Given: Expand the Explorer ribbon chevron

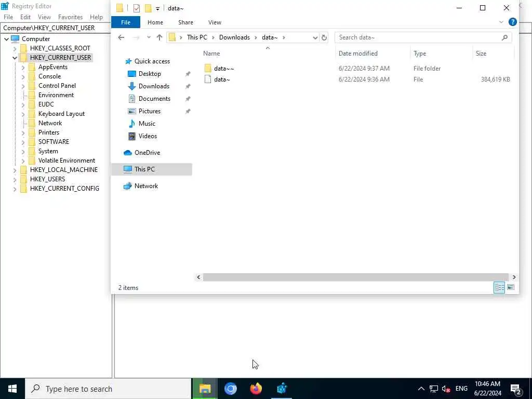Looking at the screenshot, I should 501,22.
